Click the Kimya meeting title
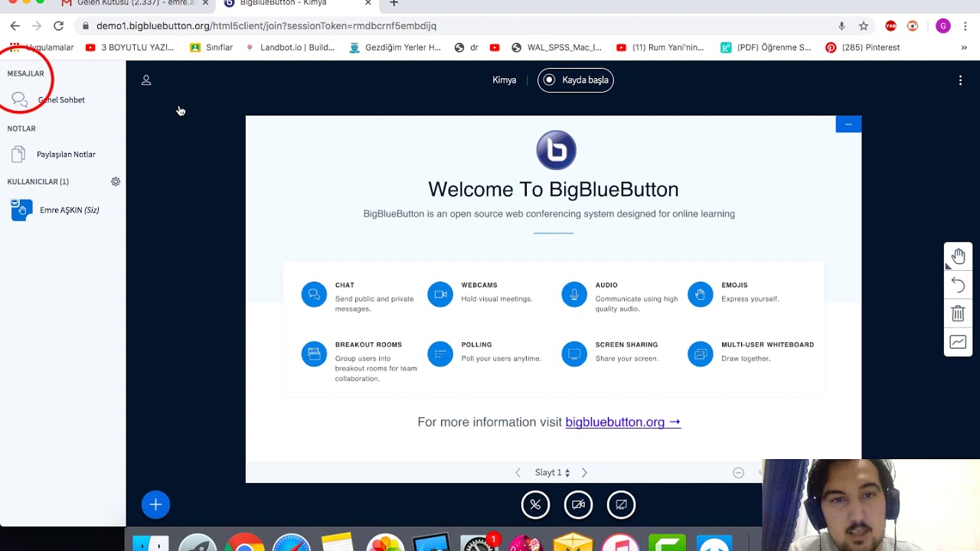The image size is (980, 551). (x=505, y=80)
